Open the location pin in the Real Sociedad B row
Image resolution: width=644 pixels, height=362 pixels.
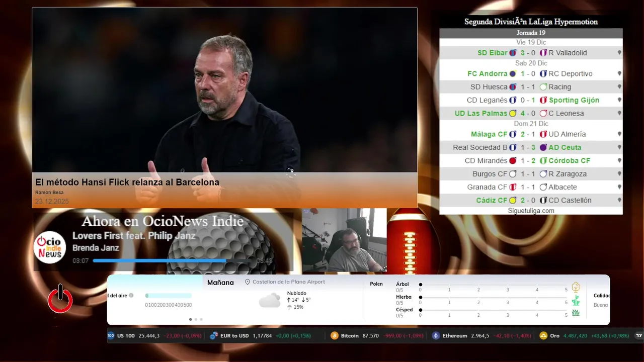pos(619,147)
